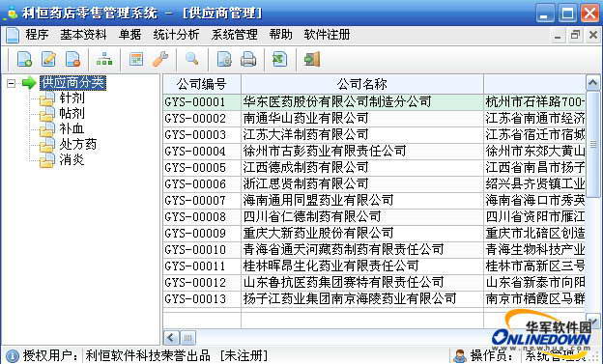Click cell GYS-00005
Screen dimensions: 603x364
(202, 168)
